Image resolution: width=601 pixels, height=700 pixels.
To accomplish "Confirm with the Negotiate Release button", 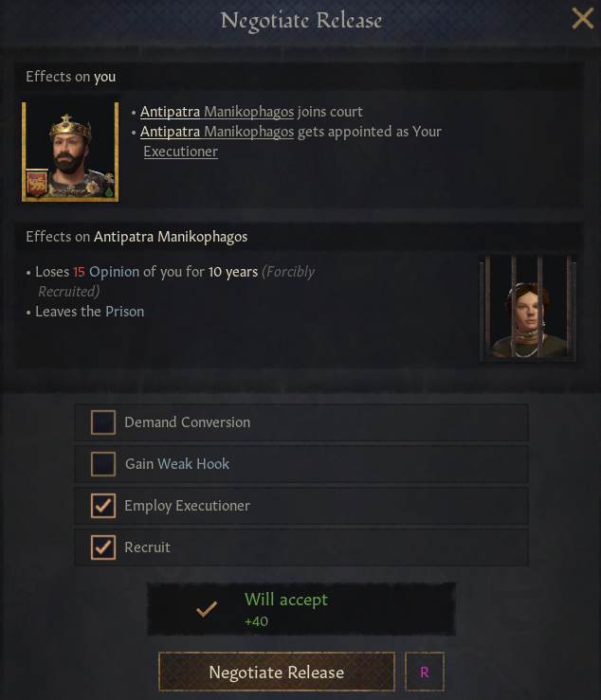I will (x=277, y=672).
